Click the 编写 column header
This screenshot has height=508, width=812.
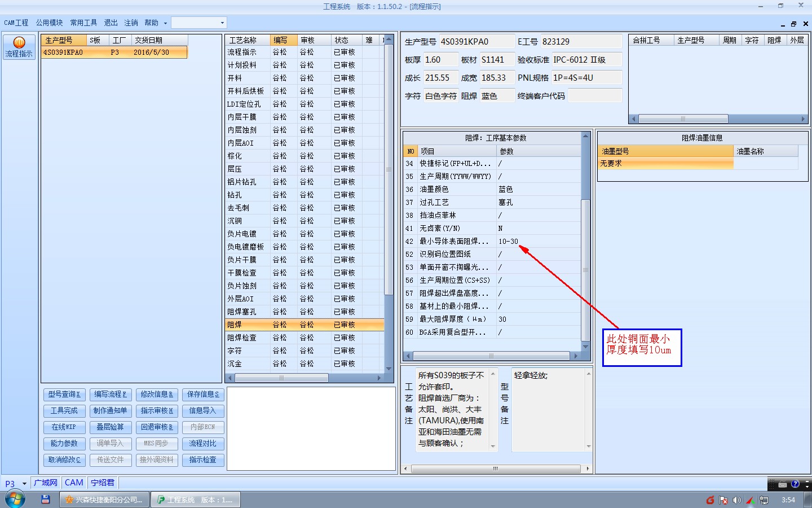pos(284,40)
